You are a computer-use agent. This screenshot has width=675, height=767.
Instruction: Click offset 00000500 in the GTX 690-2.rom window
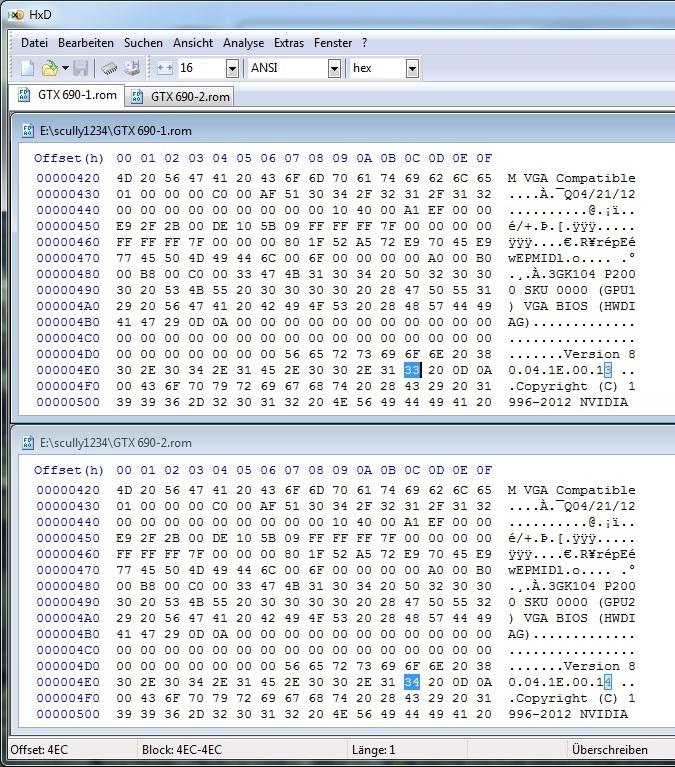[68, 714]
